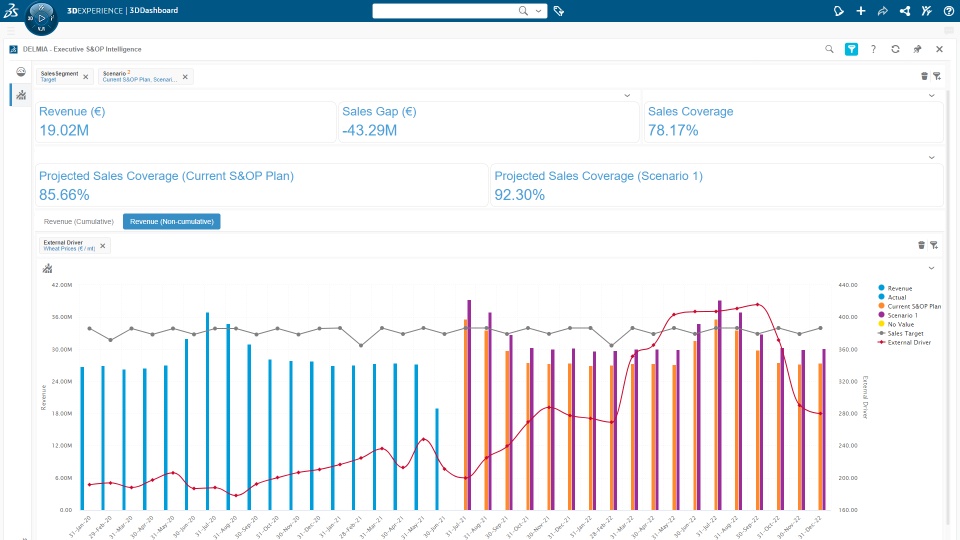Remove the Sales Segment filter chip
Viewport: 960px width, 540px height.
click(x=86, y=77)
